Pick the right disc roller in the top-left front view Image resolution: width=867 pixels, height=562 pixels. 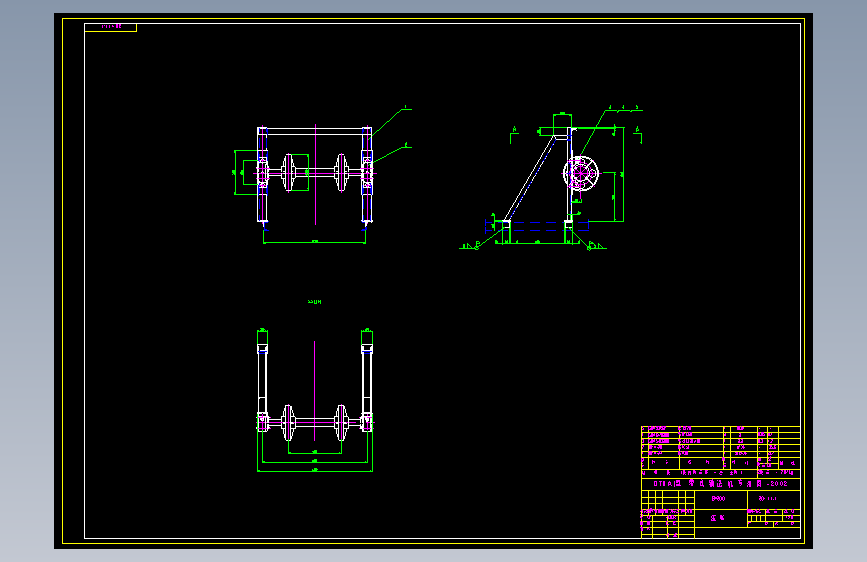[342, 173]
